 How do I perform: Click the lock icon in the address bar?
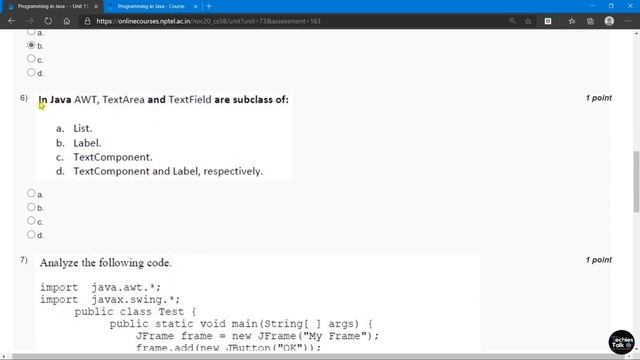pos(87,21)
